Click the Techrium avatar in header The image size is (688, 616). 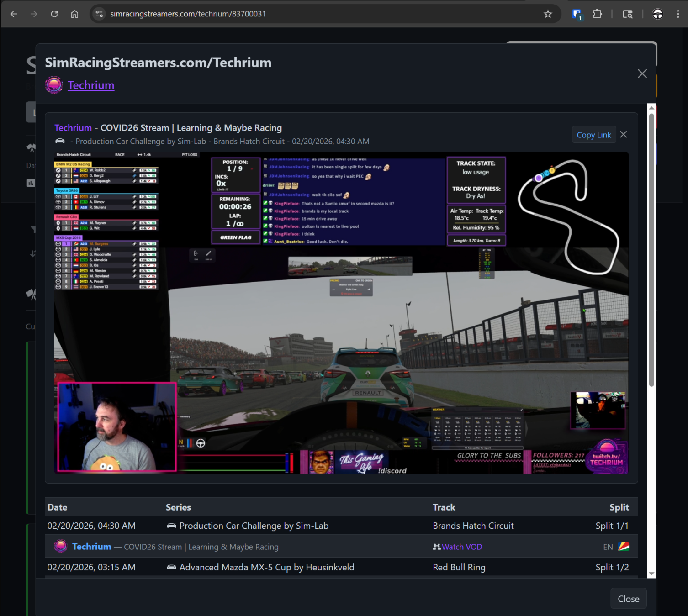(x=54, y=85)
